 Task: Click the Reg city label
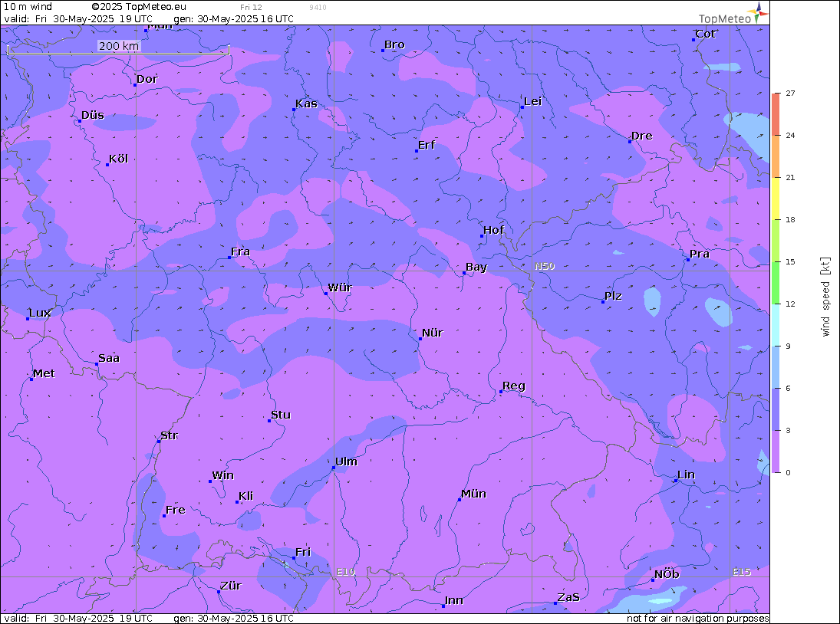coord(514,386)
